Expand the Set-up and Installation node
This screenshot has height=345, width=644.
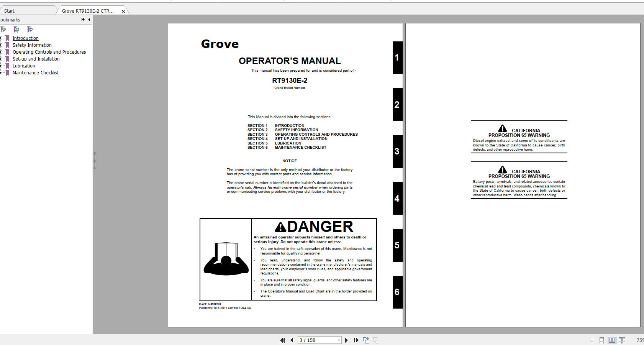[x=1, y=59]
